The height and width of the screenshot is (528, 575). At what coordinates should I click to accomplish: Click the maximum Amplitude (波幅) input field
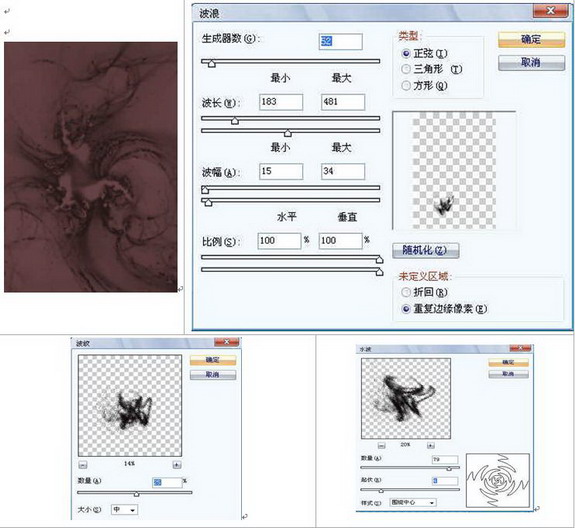click(x=343, y=171)
